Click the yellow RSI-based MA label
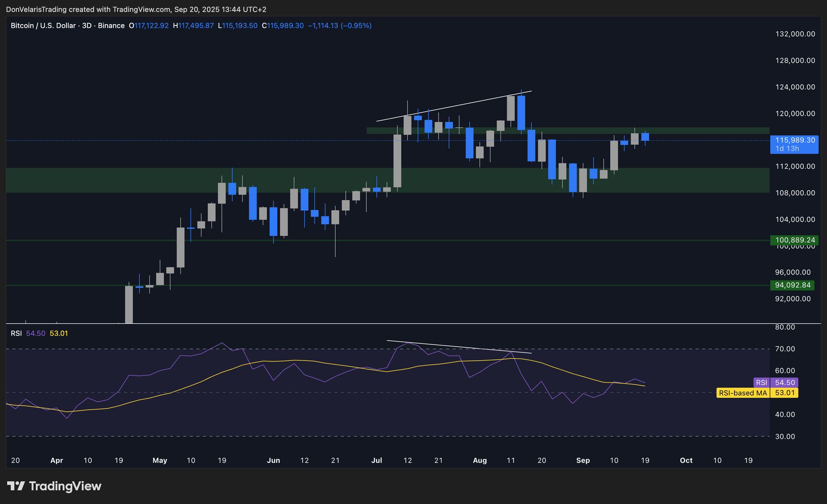 (743, 393)
